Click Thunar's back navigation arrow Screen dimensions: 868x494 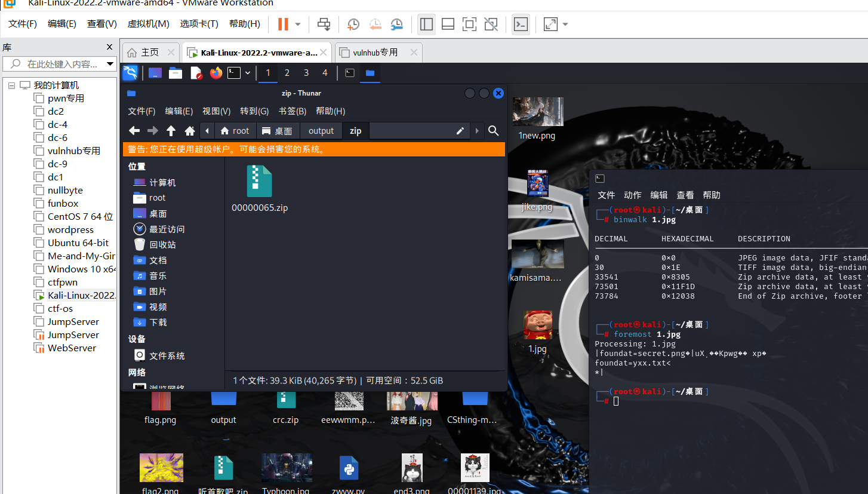point(134,131)
